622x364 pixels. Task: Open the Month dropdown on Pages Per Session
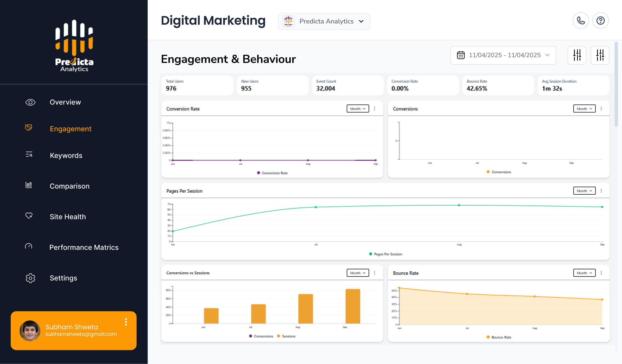click(x=584, y=191)
